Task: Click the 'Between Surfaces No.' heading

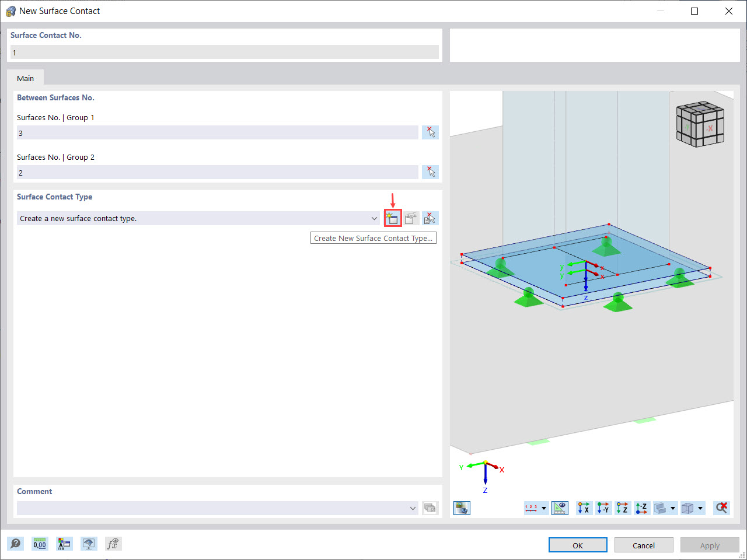Action: click(x=55, y=97)
